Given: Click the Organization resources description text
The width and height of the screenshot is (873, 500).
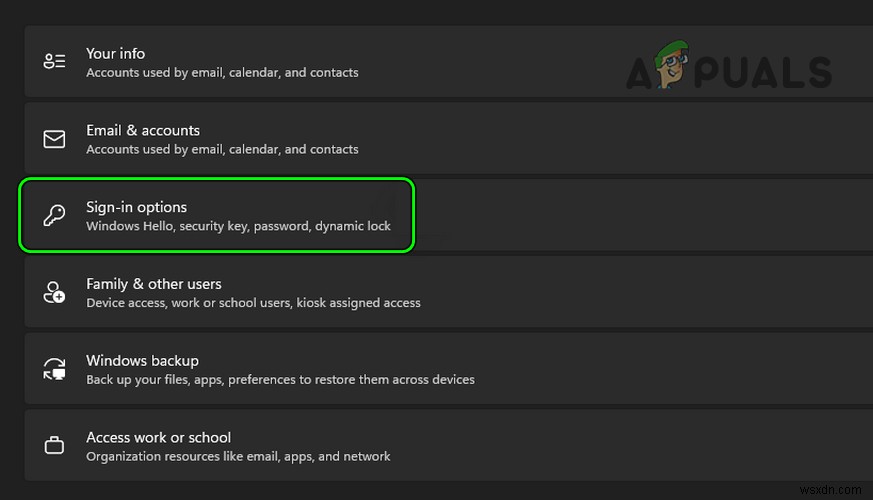Looking at the screenshot, I should coord(238,457).
